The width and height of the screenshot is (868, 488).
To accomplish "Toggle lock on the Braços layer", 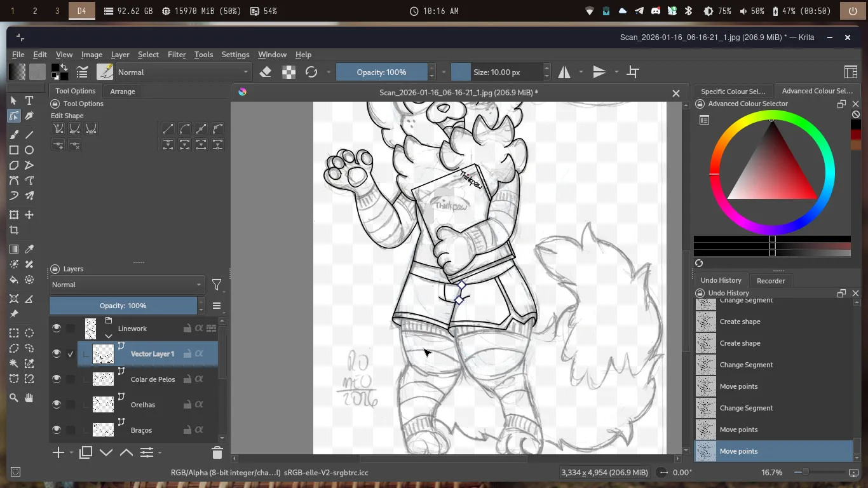I will (x=187, y=430).
